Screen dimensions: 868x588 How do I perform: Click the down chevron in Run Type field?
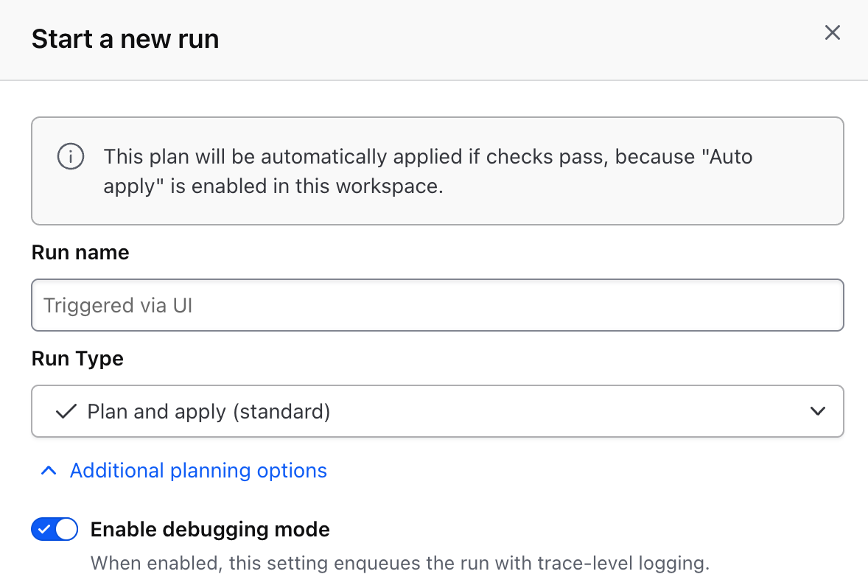click(817, 411)
